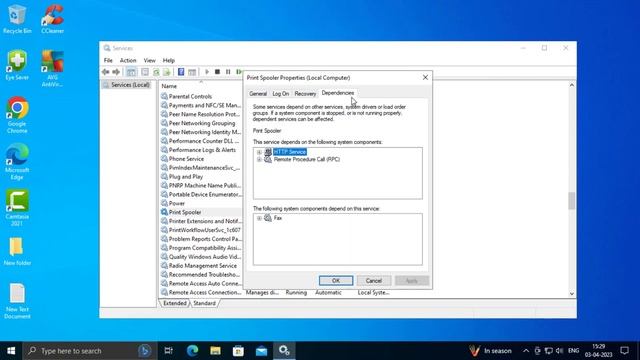Click the Services list scrollbar down arrow
Screen dimensions: 640x360
pyautogui.click(x=571, y=293)
